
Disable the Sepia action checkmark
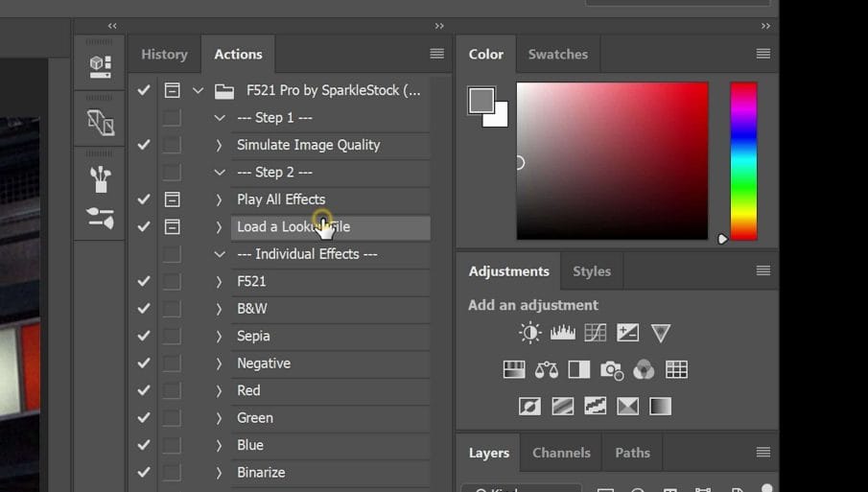144,336
